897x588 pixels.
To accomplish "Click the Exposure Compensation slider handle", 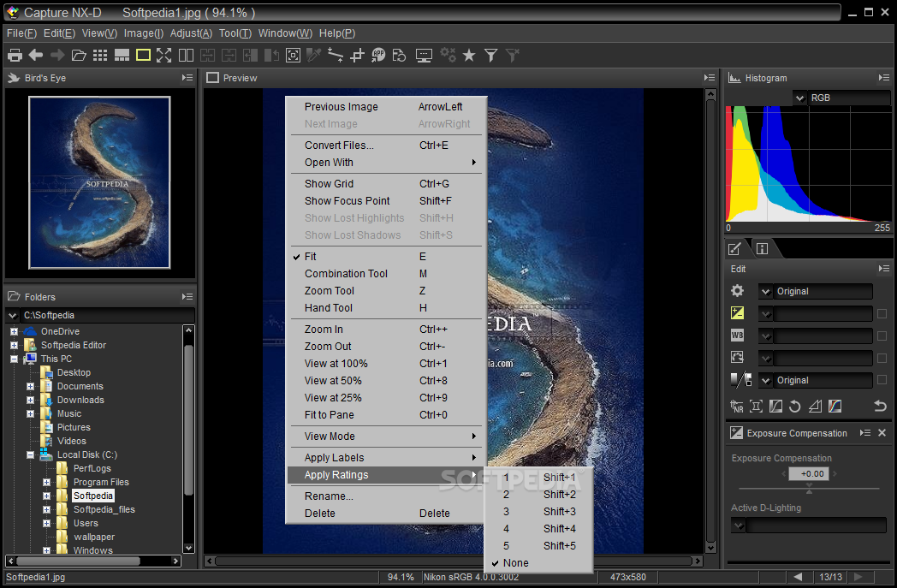I will pos(809,489).
